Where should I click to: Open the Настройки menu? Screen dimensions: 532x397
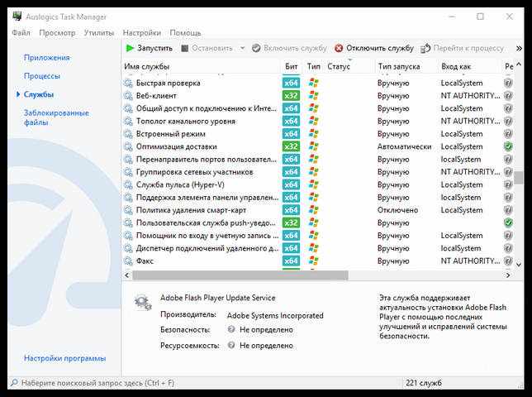tap(142, 33)
